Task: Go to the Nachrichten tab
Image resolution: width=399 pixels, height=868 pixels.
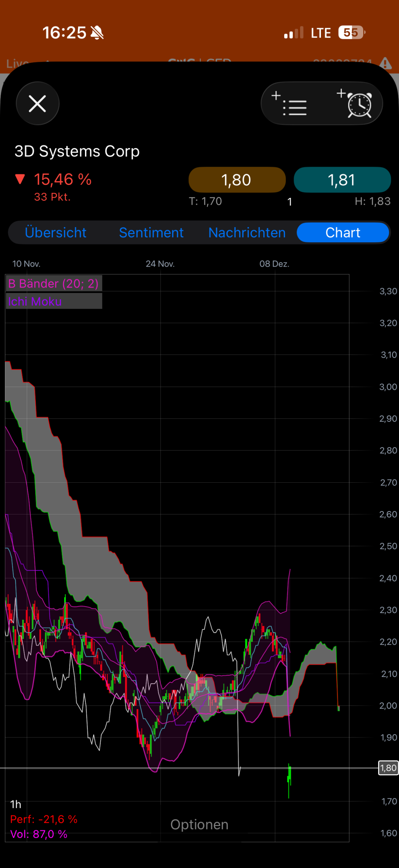Action: point(247,233)
